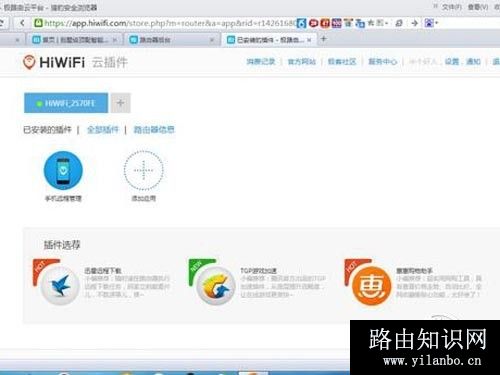Open the 官方网站 official site link

click(x=302, y=62)
